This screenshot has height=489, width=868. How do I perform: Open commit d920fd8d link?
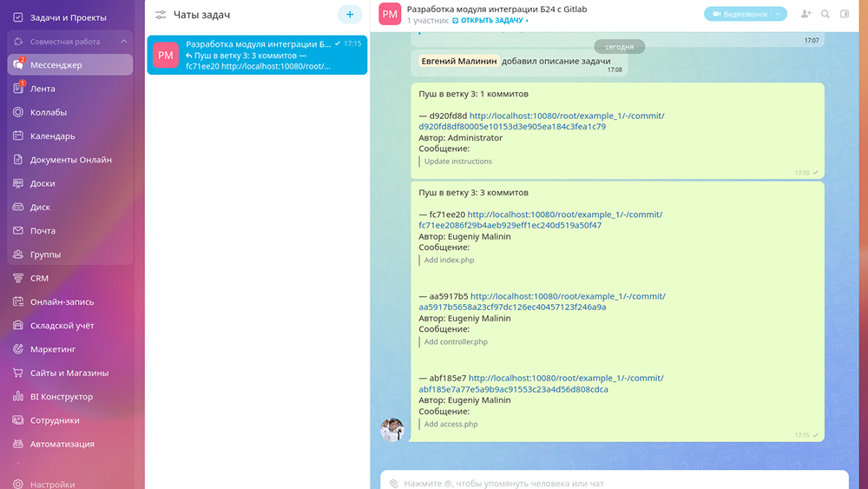click(x=541, y=122)
